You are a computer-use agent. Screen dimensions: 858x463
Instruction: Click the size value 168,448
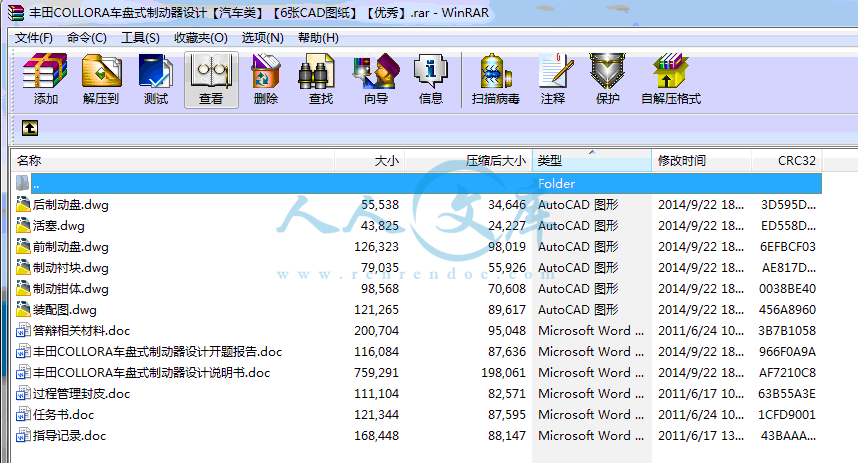(x=376, y=435)
